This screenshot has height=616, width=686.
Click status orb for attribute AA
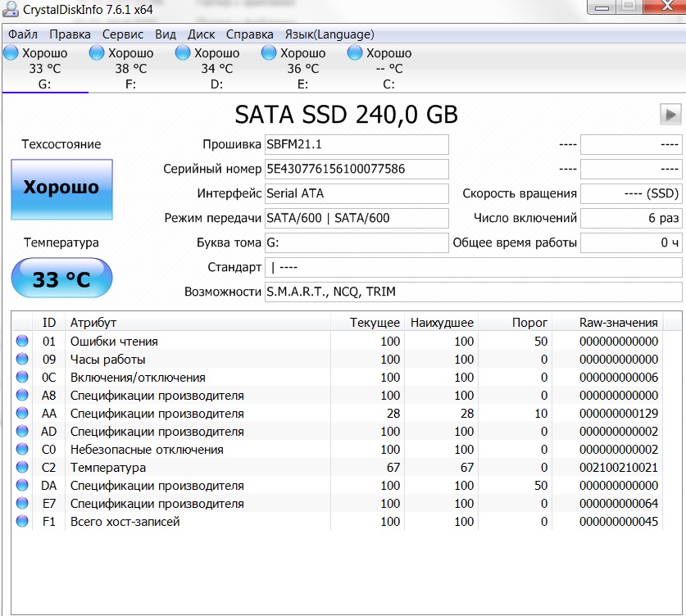coord(22,413)
